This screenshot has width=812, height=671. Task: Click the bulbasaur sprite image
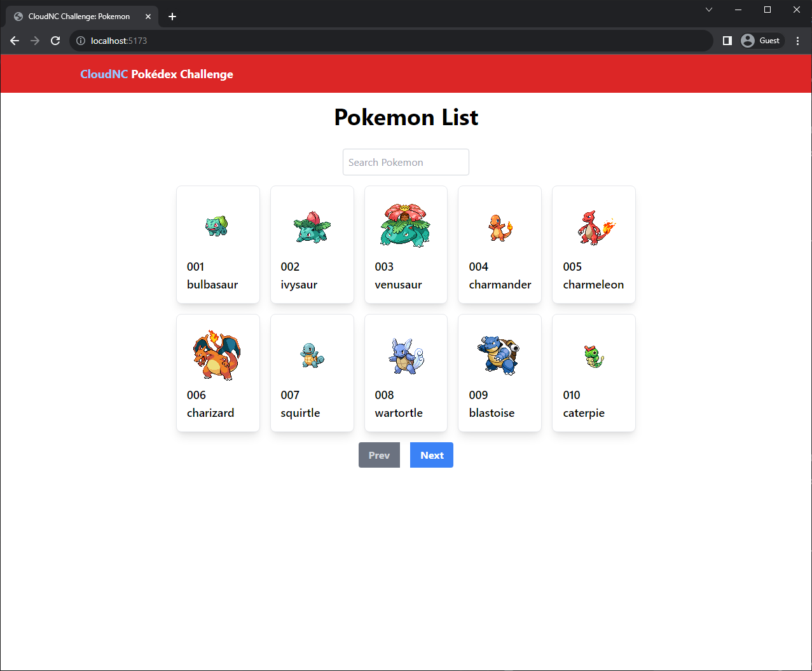coord(217,226)
